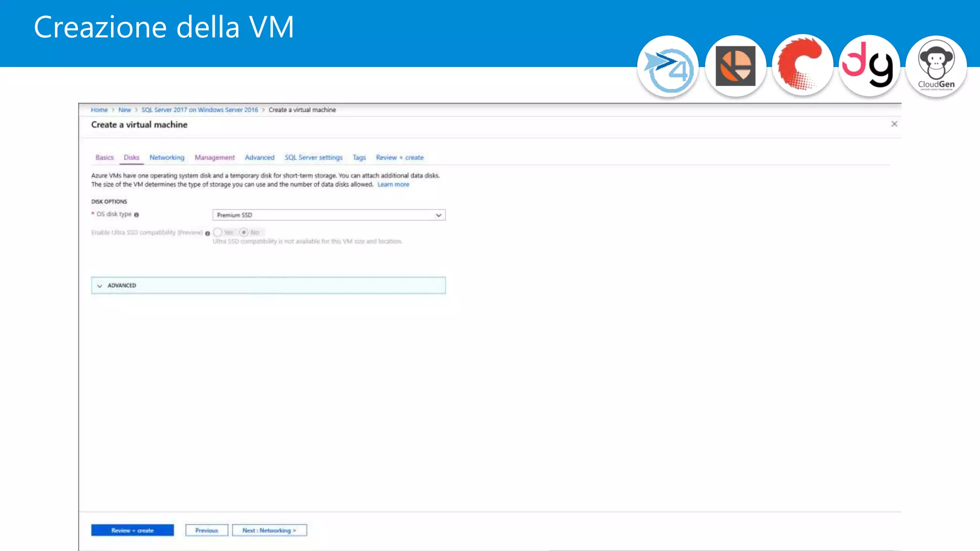Click the orange pie chart logo icon

tap(735, 66)
